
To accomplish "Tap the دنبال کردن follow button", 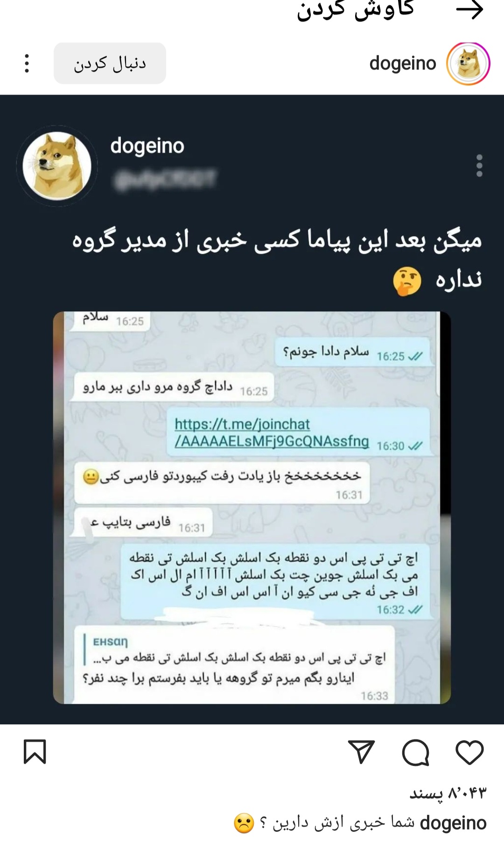I will pyautogui.click(x=110, y=63).
